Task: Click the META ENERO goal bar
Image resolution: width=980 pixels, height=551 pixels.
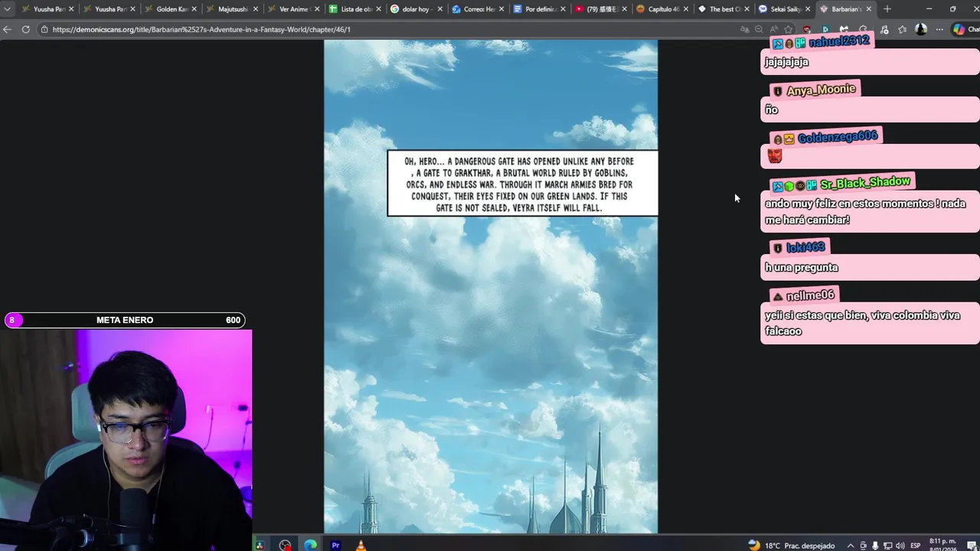Action: (x=125, y=320)
